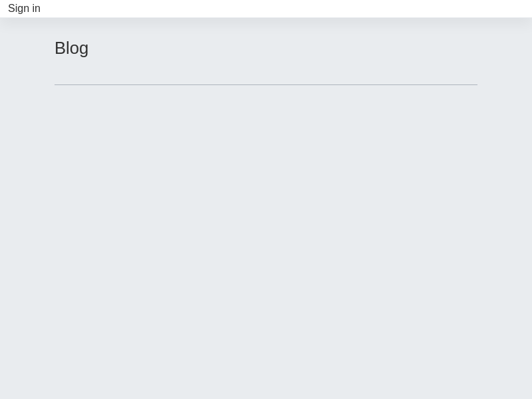This screenshot has width=532, height=399.
Task: Click the horizontal divider below Blog
Action: tap(266, 84)
